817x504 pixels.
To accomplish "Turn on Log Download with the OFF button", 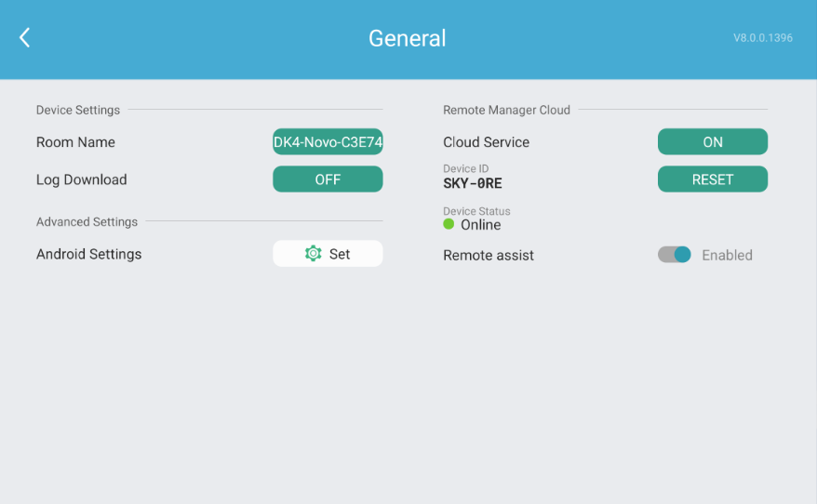I will tap(328, 179).
